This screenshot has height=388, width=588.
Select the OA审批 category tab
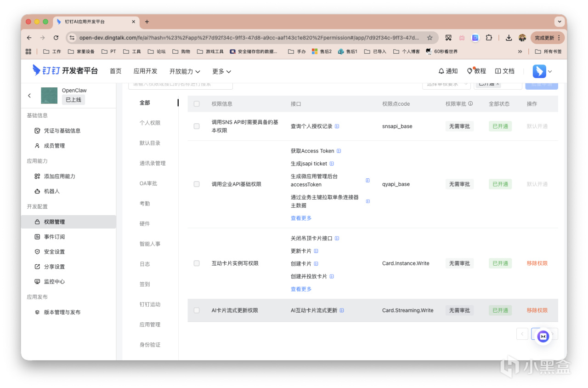pyautogui.click(x=148, y=183)
